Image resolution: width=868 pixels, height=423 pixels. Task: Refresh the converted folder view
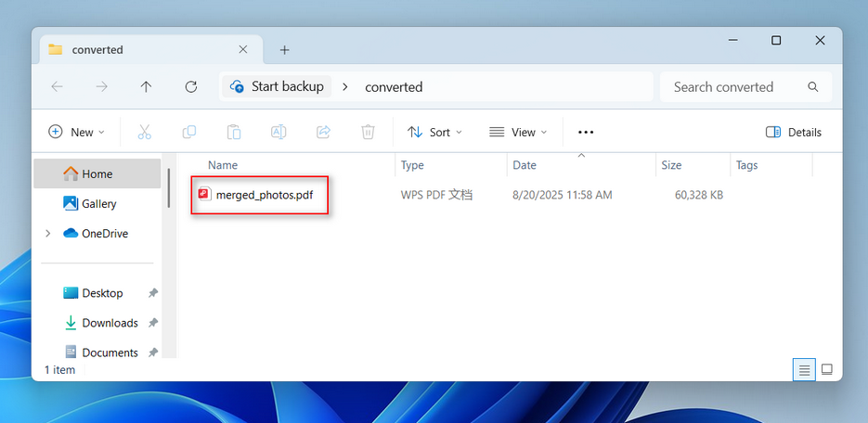coord(191,87)
